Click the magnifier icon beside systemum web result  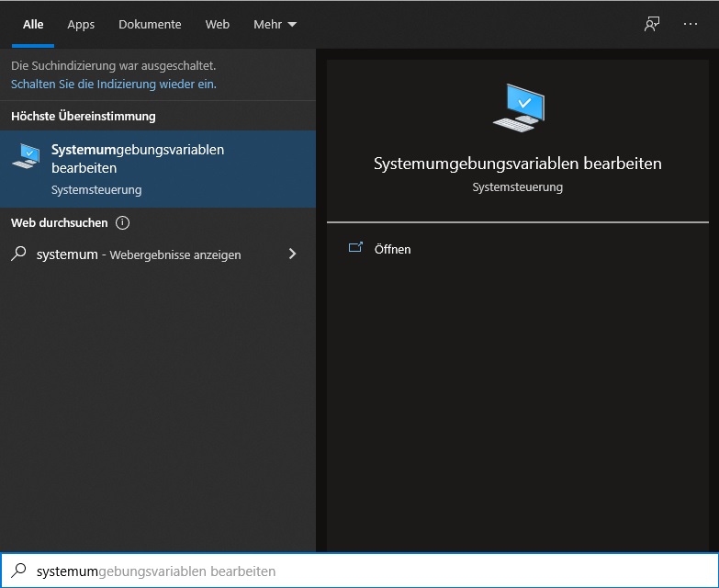click(18, 254)
